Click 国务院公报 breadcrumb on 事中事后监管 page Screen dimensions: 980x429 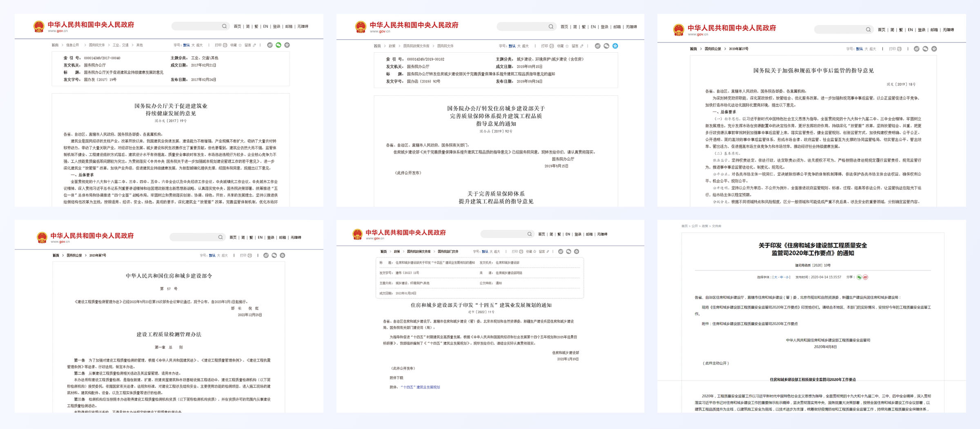point(713,49)
